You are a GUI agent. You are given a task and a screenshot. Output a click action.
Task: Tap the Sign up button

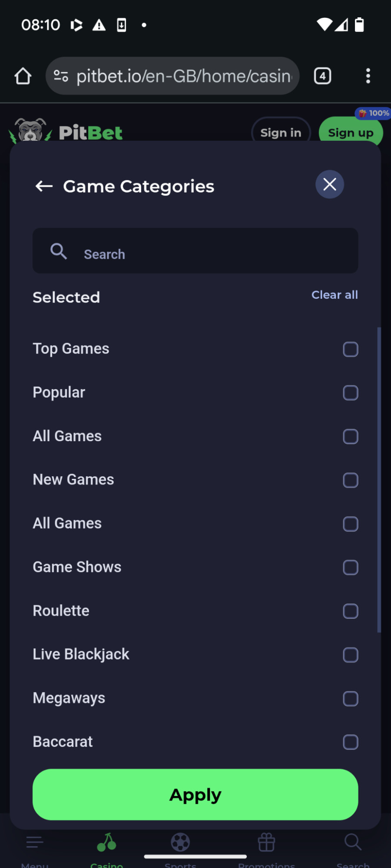pyautogui.click(x=351, y=133)
